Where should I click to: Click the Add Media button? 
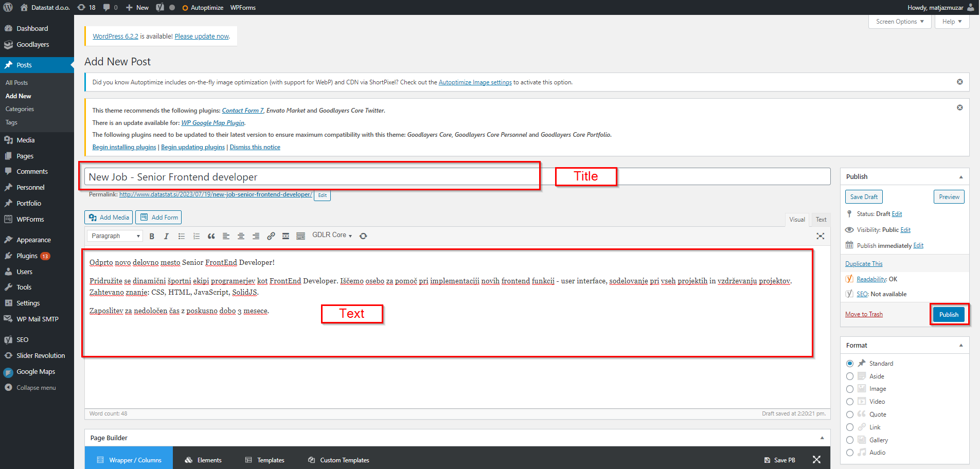[x=109, y=218]
